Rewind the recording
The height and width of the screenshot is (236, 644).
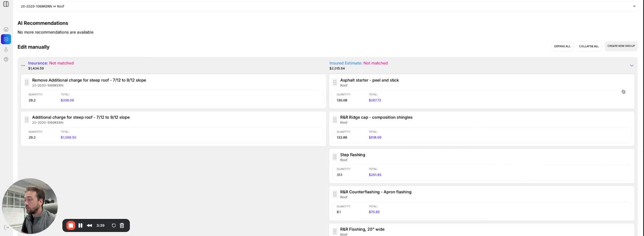[90, 225]
